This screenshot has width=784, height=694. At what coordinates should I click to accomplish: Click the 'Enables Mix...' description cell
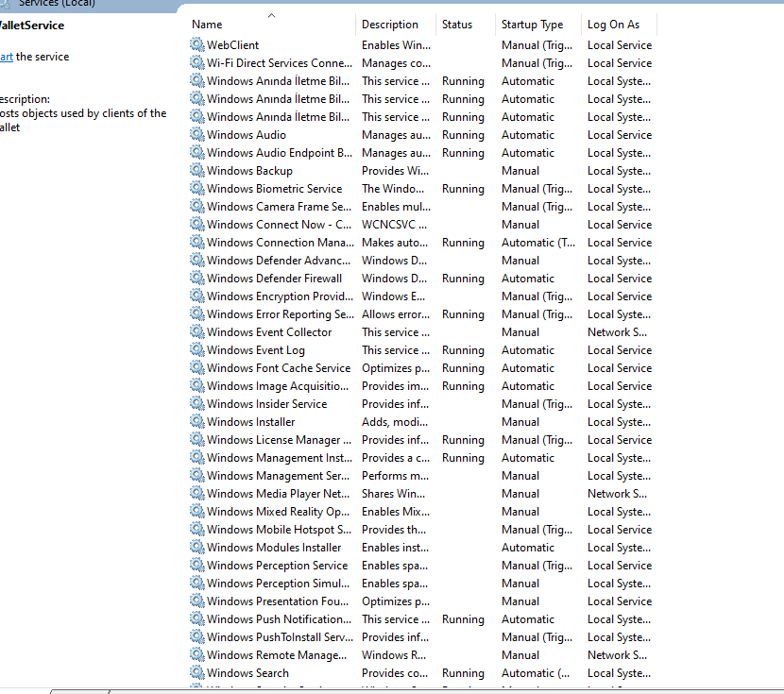[x=396, y=512]
